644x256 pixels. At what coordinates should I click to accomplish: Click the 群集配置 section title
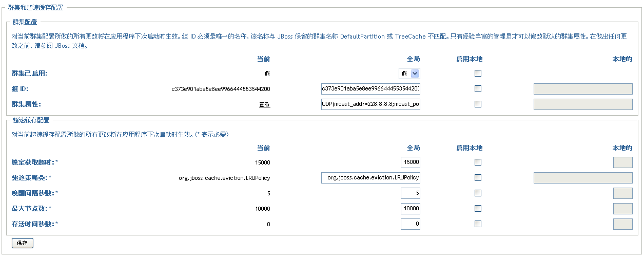coord(25,22)
